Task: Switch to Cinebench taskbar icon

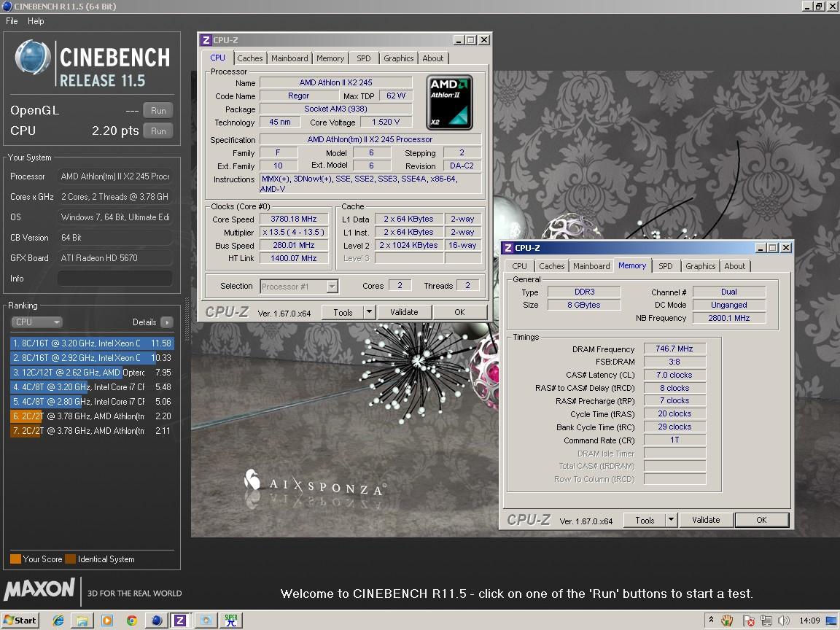Action: [x=157, y=621]
